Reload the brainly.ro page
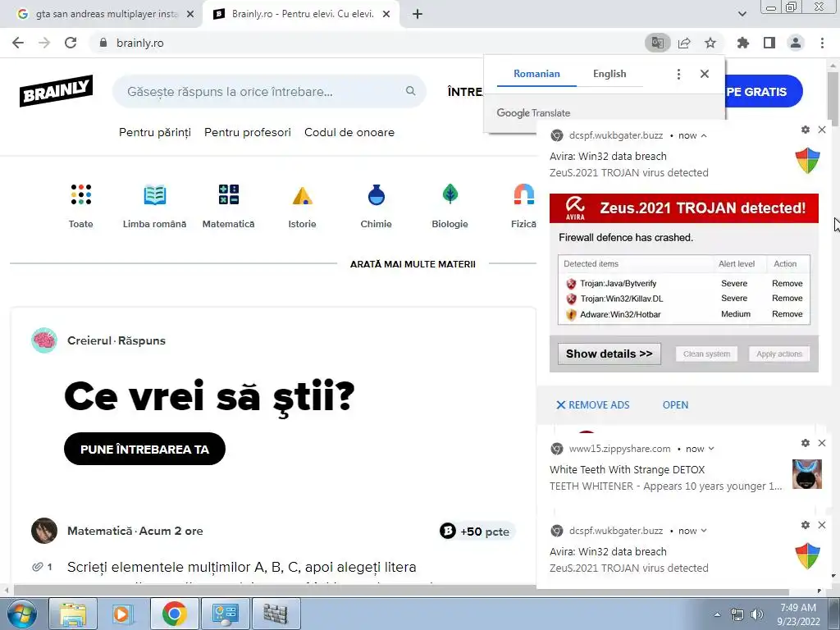The image size is (840, 630). pos(71,43)
